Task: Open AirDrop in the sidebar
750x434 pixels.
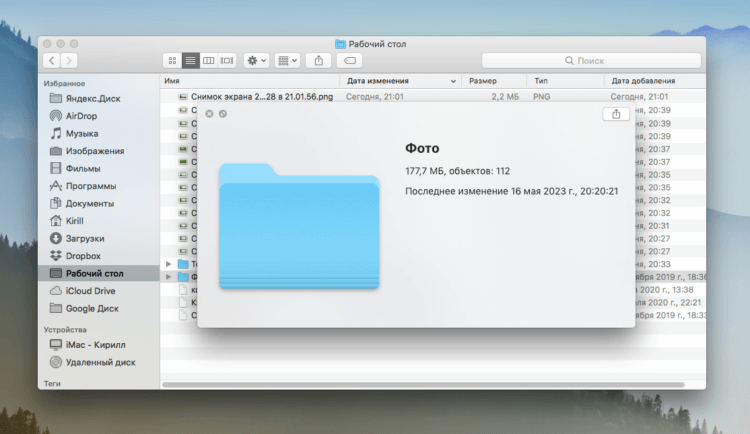Action: pyautogui.click(x=81, y=116)
